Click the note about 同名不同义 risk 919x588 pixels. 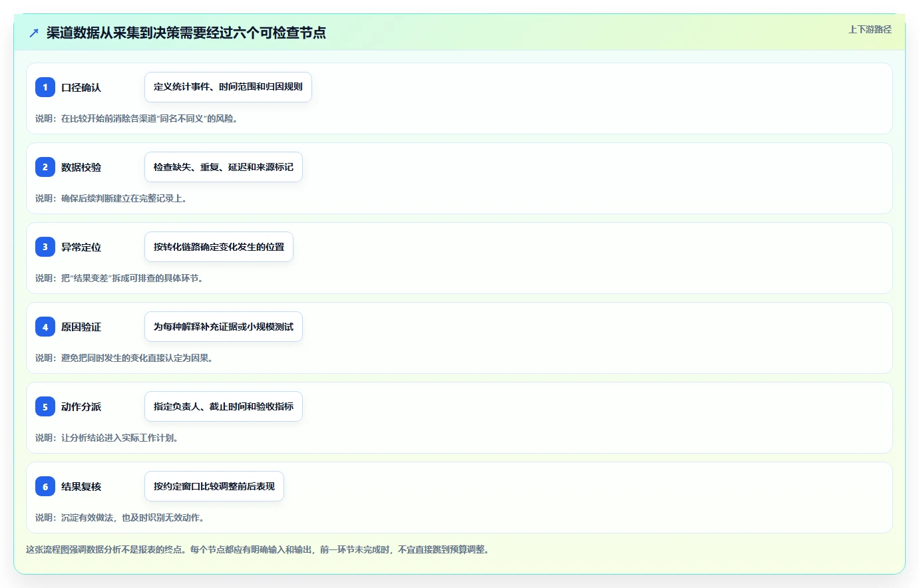coord(136,118)
